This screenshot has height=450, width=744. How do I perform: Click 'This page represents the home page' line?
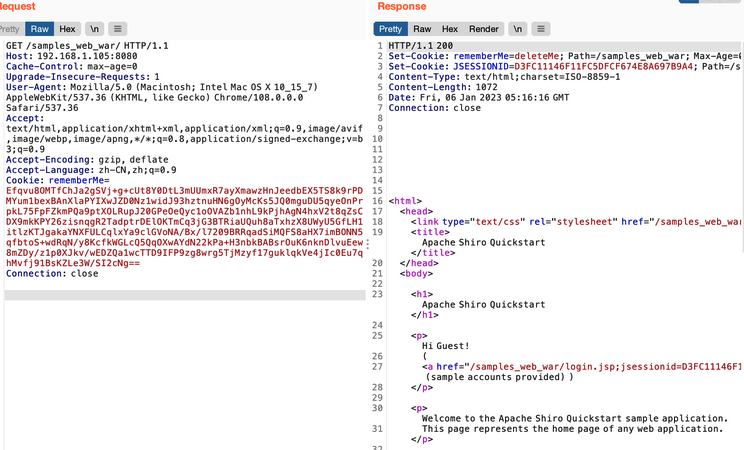572,429
